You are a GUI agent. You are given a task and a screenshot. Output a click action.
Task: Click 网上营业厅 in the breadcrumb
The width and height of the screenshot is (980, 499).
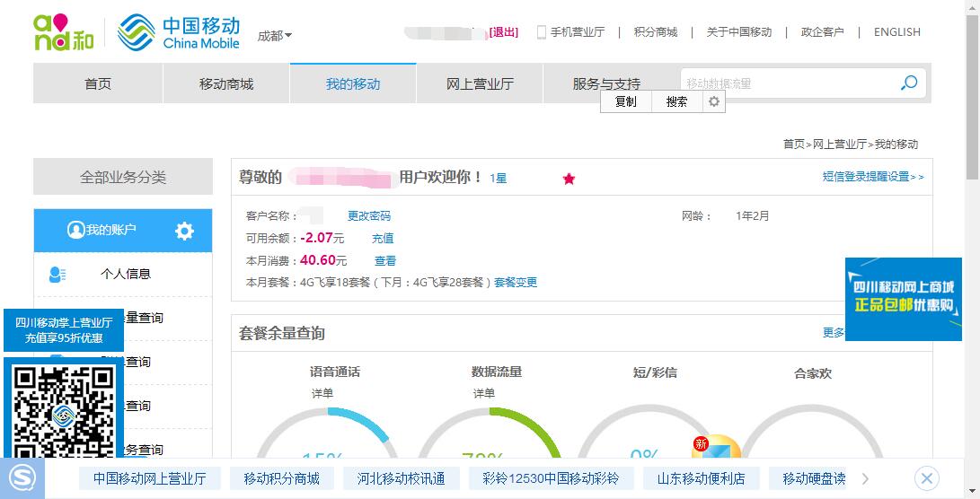[839, 144]
